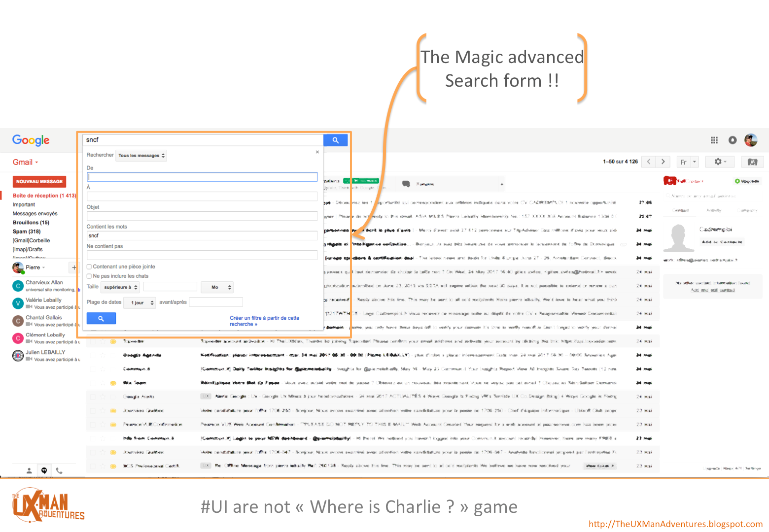Switch to the Hangouts conversations icon in chat footer
Viewport: 769px width, 532px height.
point(44,470)
